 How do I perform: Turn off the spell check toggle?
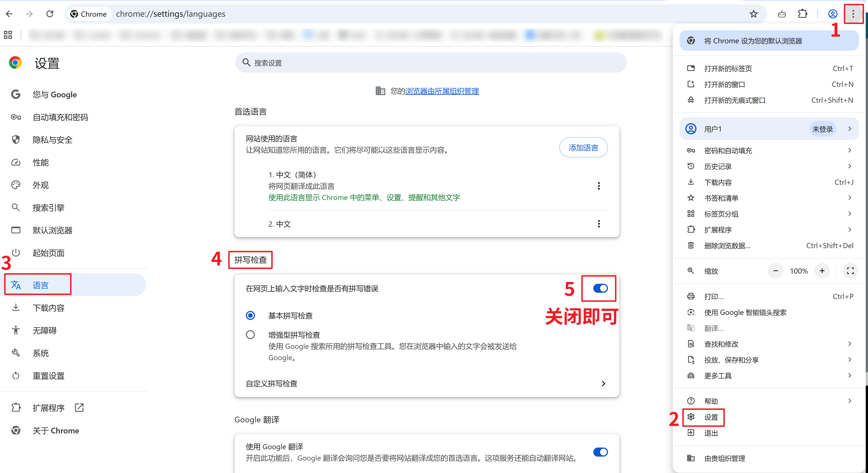[x=600, y=288]
